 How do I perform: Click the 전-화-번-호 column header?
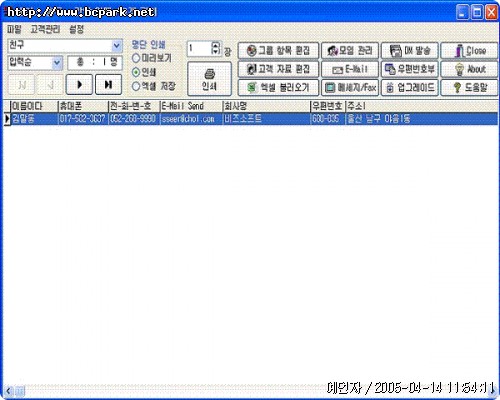[134, 106]
